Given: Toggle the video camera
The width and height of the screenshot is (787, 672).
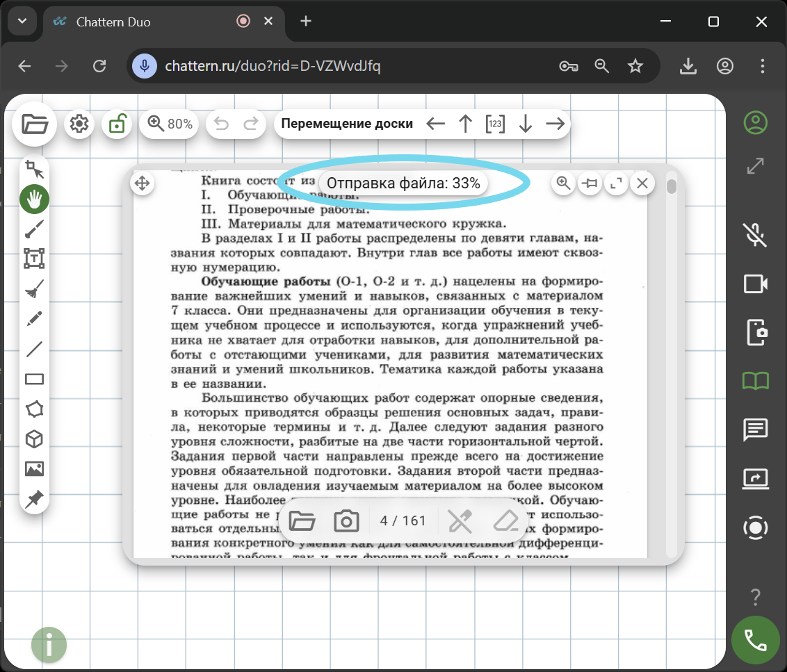Looking at the screenshot, I should pos(755,284).
